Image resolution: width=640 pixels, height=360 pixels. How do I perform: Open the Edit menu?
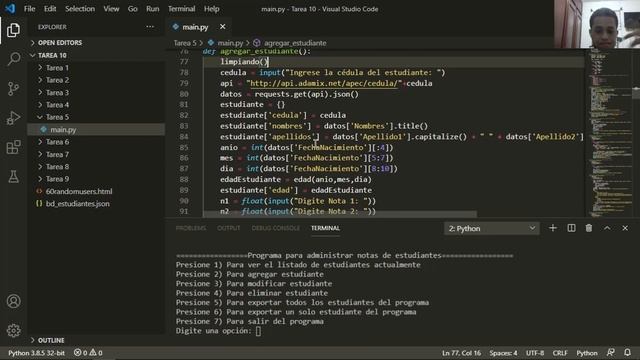click(50, 9)
